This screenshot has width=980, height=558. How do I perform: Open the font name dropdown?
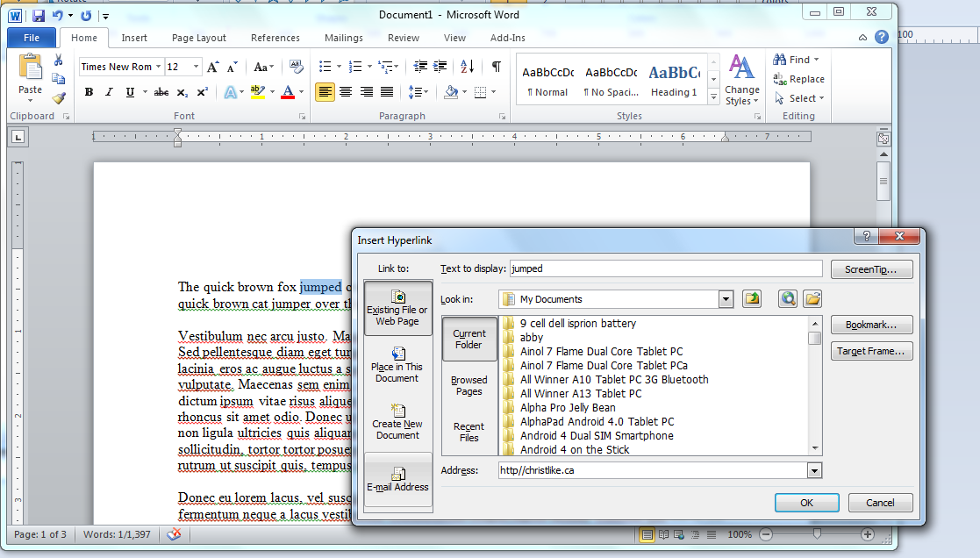159,67
